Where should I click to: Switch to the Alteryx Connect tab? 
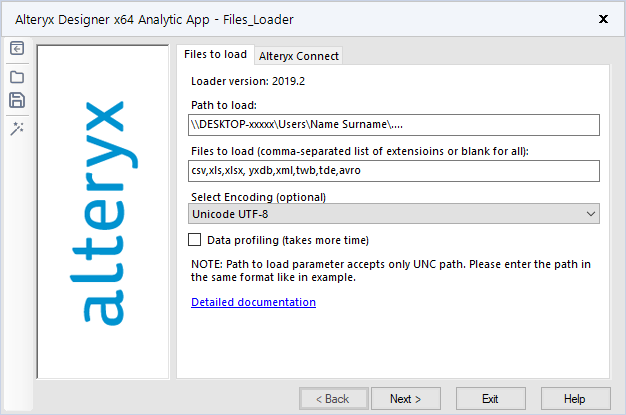(299, 56)
